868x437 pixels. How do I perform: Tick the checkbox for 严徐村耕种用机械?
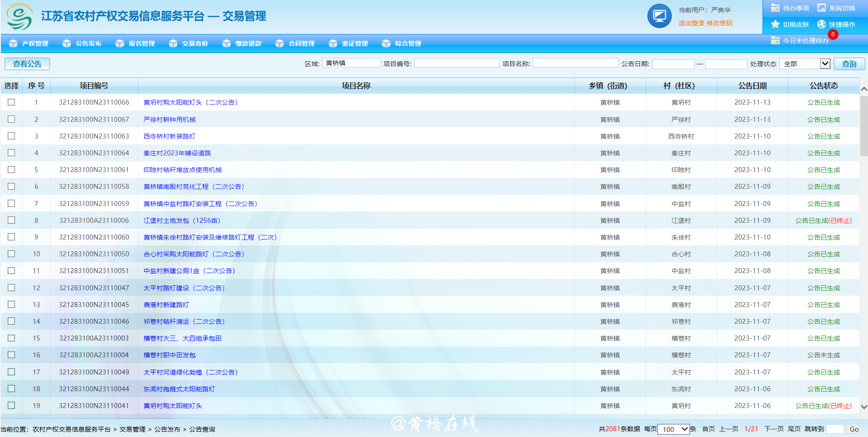coord(11,119)
